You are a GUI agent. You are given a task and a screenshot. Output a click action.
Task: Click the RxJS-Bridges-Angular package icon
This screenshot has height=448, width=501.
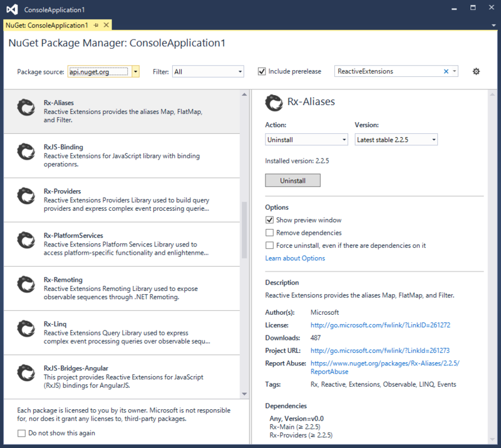coord(26,373)
